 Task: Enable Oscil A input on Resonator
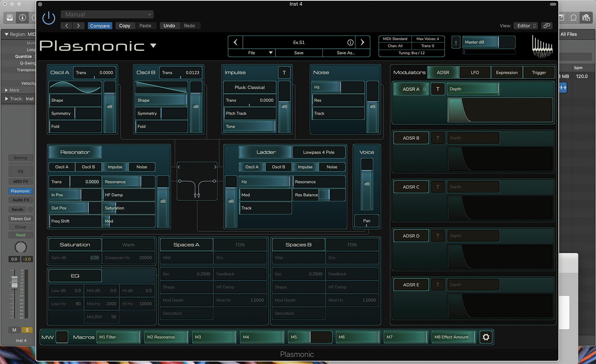click(62, 167)
